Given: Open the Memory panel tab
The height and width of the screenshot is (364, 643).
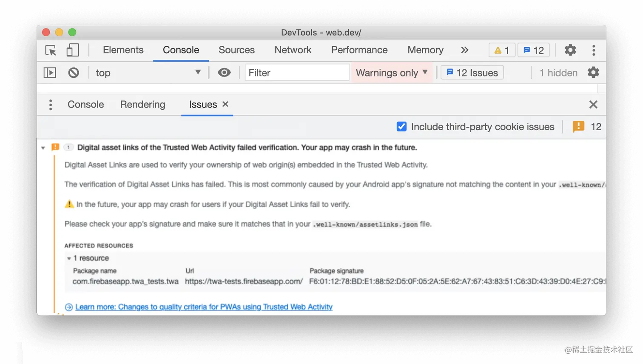Looking at the screenshot, I should pyautogui.click(x=425, y=50).
